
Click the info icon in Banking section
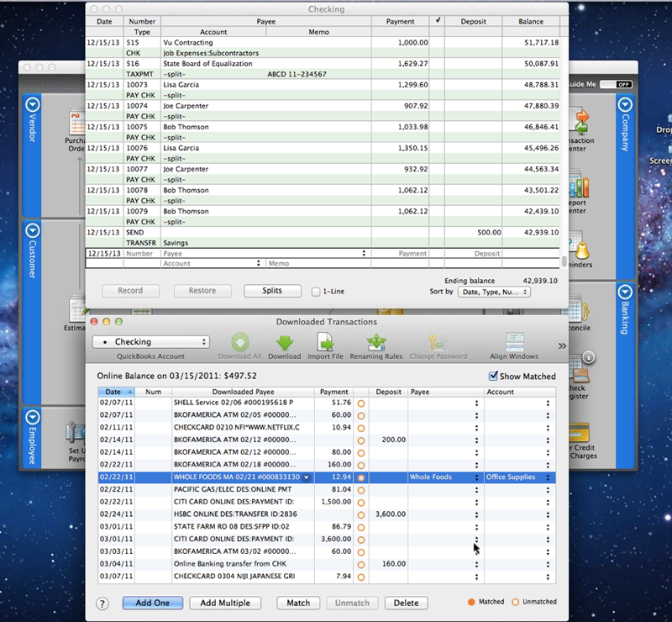[x=589, y=357]
